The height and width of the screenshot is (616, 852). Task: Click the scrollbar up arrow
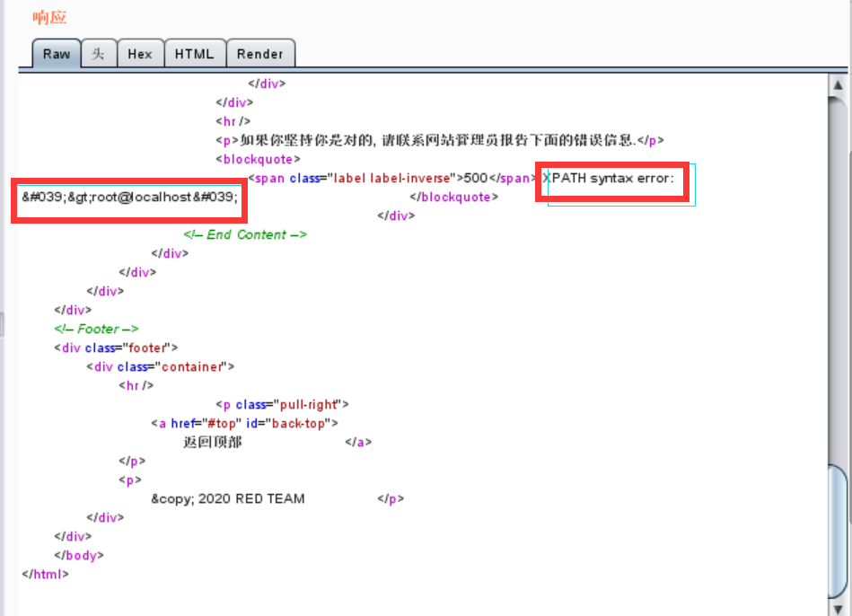point(838,84)
